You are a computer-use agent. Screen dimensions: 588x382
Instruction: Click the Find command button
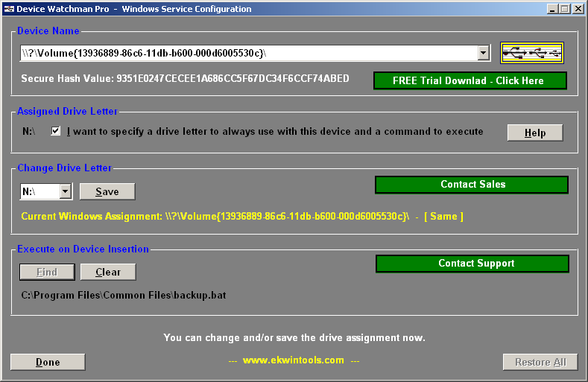pos(47,272)
